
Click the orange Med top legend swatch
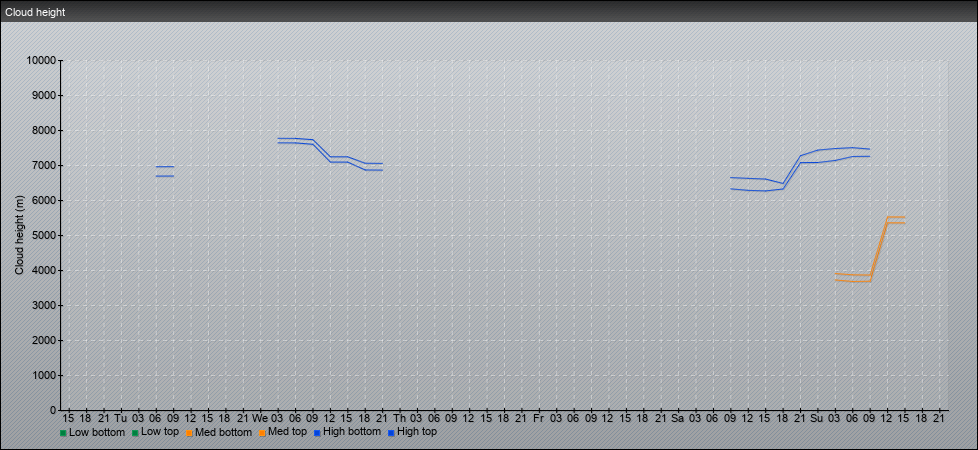(x=262, y=433)
